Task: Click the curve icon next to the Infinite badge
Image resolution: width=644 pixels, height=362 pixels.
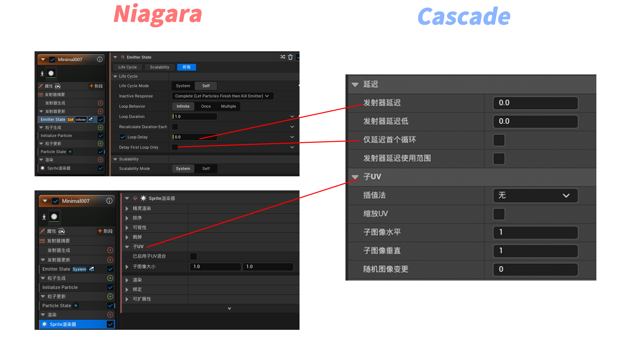Action: [91, 119]
